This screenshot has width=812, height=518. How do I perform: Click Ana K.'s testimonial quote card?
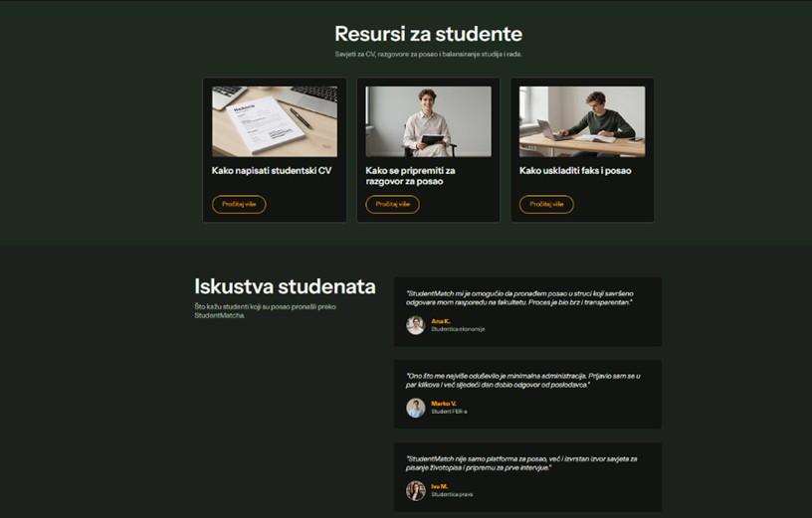pyautogui.click(x=527, y=311)
